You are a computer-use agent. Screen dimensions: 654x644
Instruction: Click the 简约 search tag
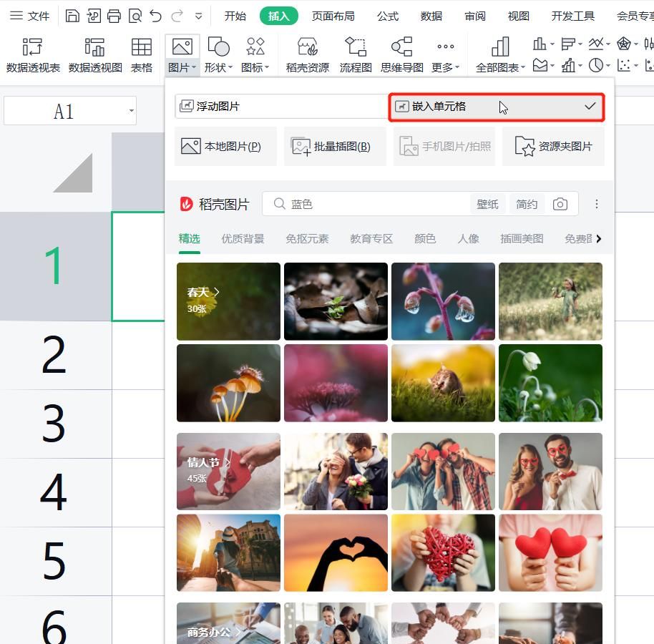tap(527, 205)
